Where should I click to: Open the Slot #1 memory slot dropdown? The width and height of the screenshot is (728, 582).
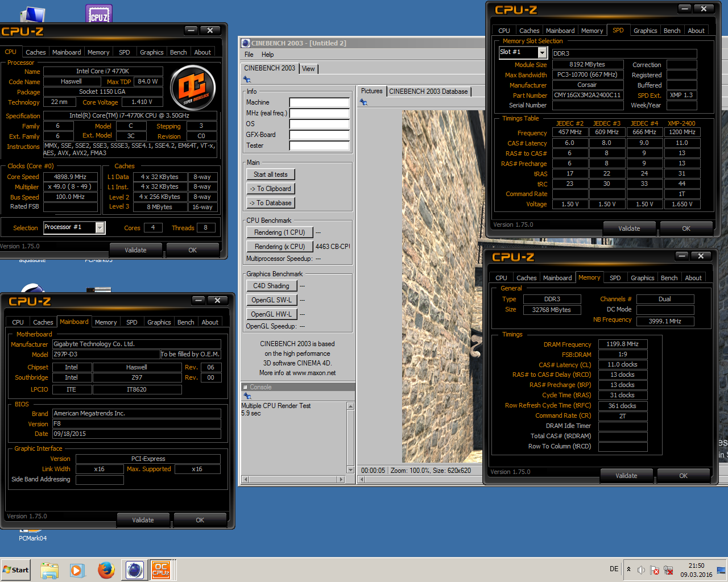click(x=542, y=53)
